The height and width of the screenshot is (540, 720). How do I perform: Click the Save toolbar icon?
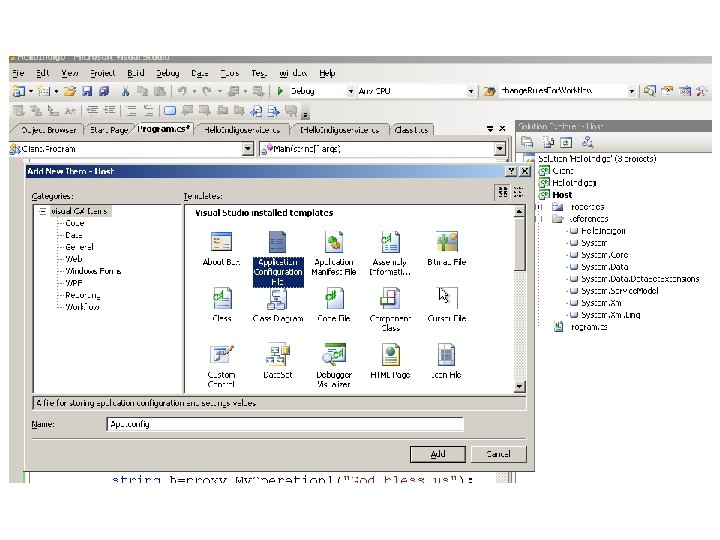click(x=87, y=91)
